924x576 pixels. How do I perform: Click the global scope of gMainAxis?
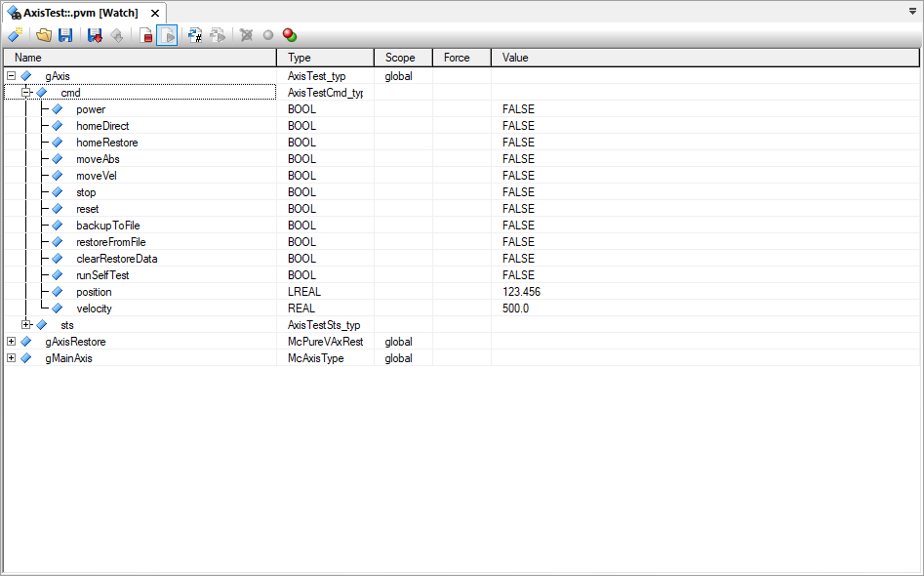click(x=398, y=358)
